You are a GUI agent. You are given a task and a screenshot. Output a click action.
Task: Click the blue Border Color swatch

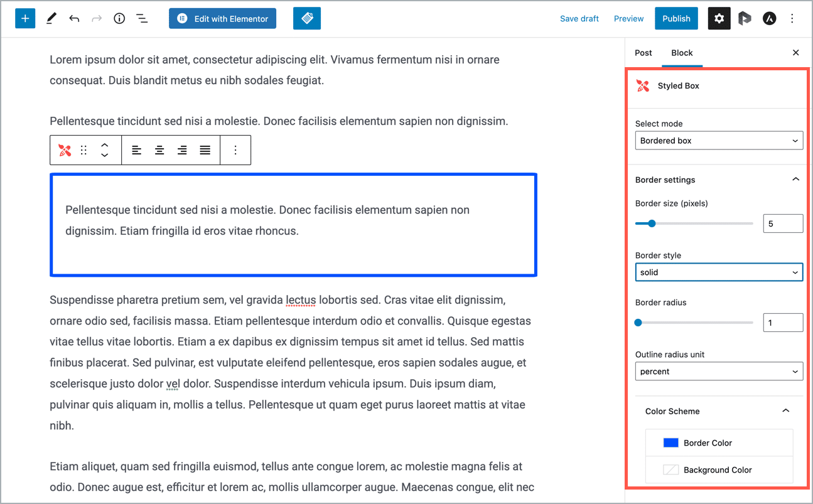click(670, 443)
